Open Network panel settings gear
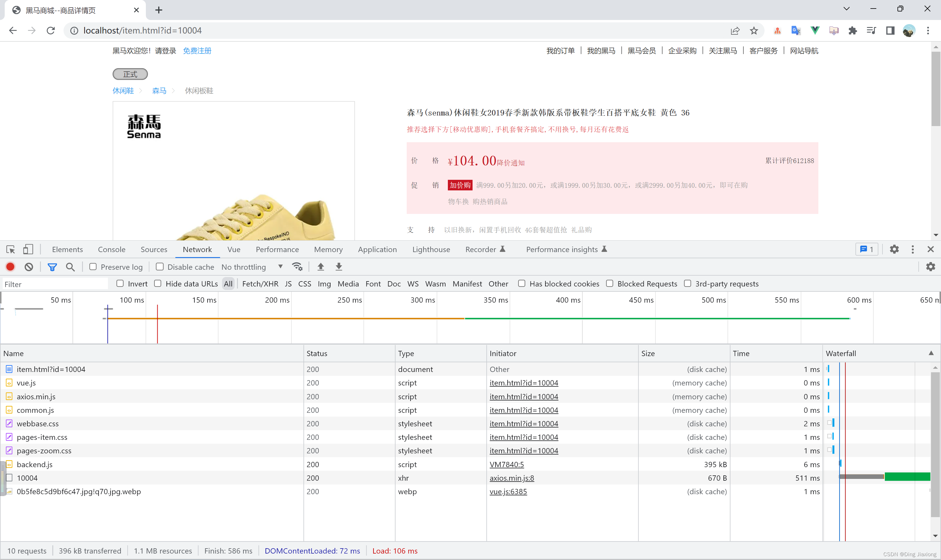 pos(930,267)
